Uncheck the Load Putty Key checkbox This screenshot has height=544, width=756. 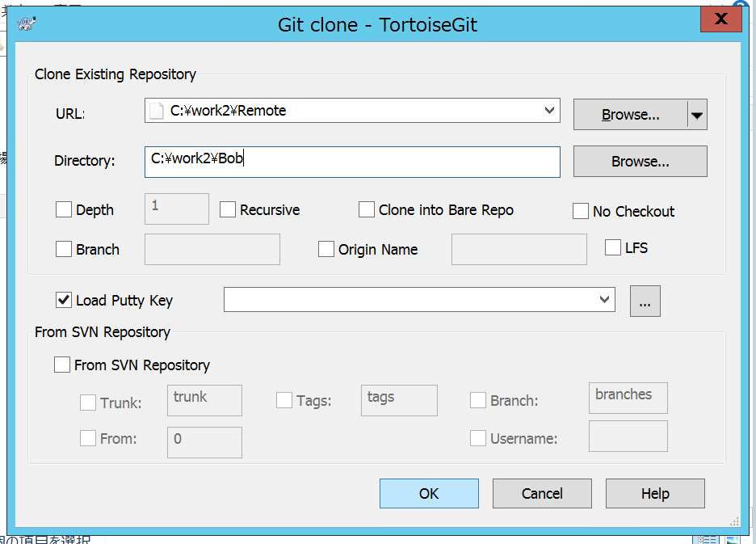64,300
